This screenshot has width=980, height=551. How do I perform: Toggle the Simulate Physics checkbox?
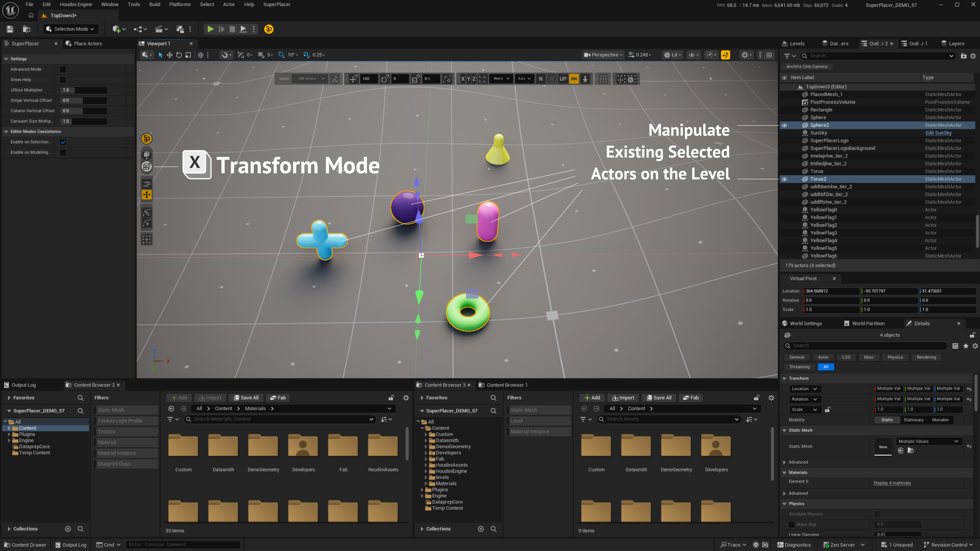[877, 514]
